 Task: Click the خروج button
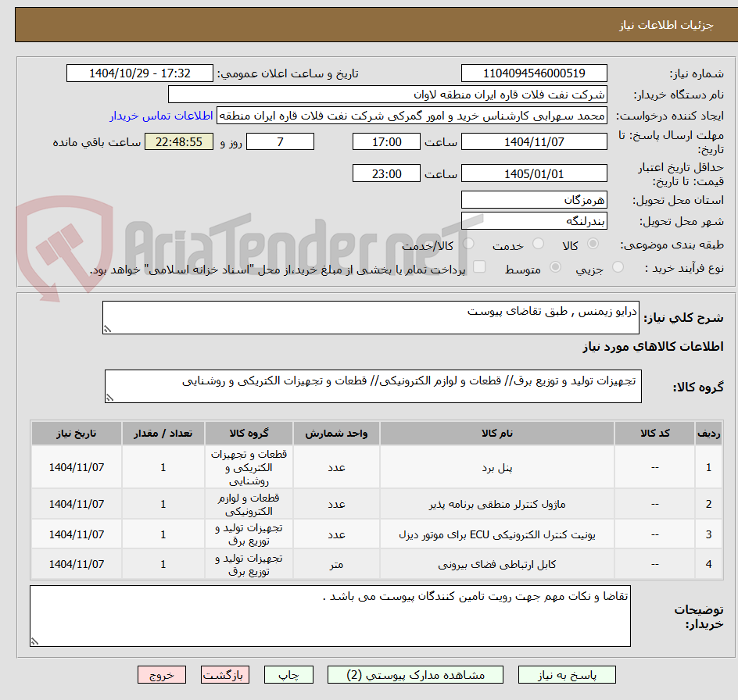(x=162, y=674)
